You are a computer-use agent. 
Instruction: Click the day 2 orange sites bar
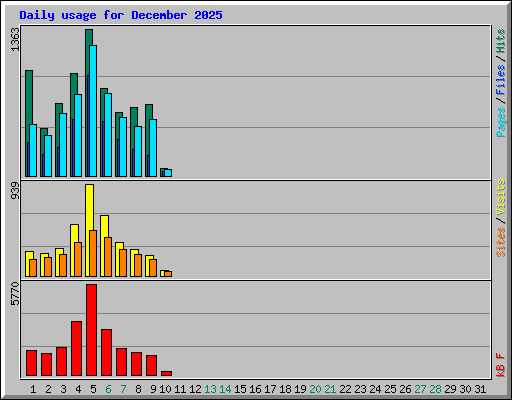tap(48, 267)
